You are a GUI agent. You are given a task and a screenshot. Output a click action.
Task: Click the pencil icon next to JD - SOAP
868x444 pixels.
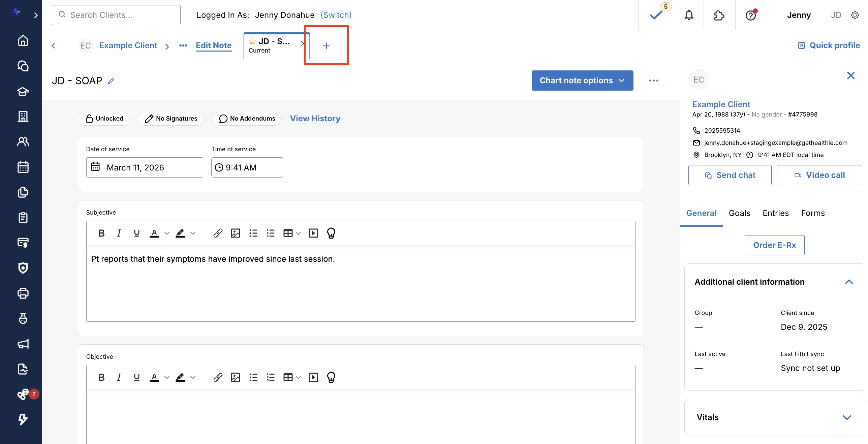pos(111,81)
